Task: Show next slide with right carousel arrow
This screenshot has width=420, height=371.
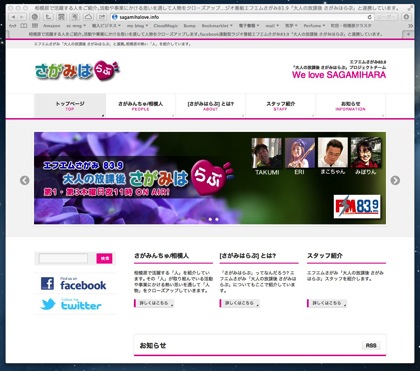Action: coord(395,180)
